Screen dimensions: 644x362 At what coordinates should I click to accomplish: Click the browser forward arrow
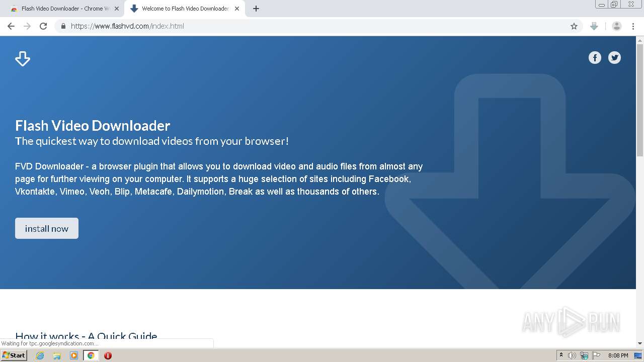[x=27, y=26]
